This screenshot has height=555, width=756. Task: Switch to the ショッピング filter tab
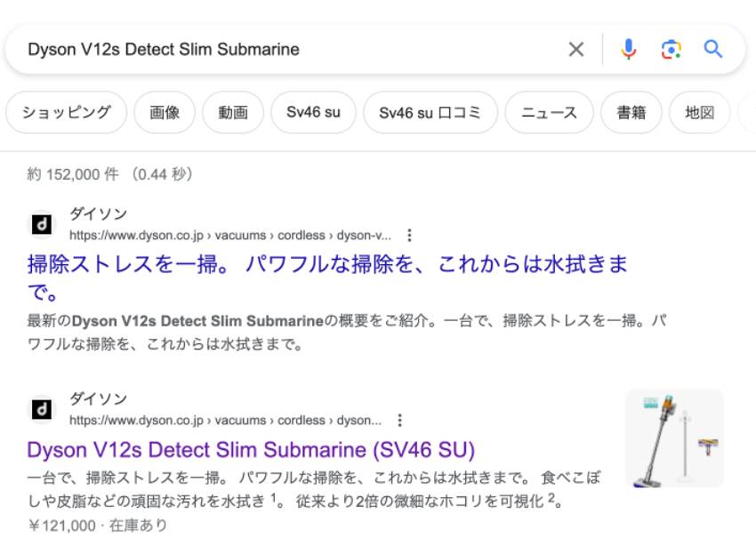point(67,113)
